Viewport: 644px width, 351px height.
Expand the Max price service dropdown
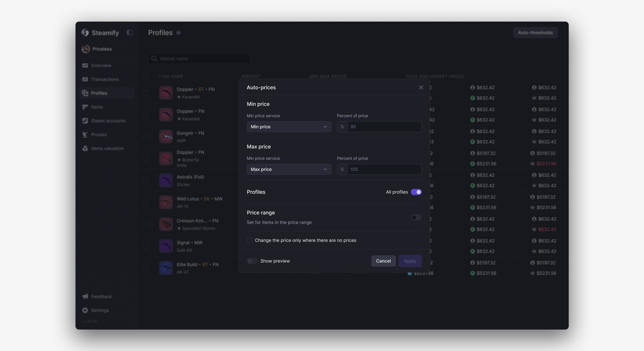[289, 169]
